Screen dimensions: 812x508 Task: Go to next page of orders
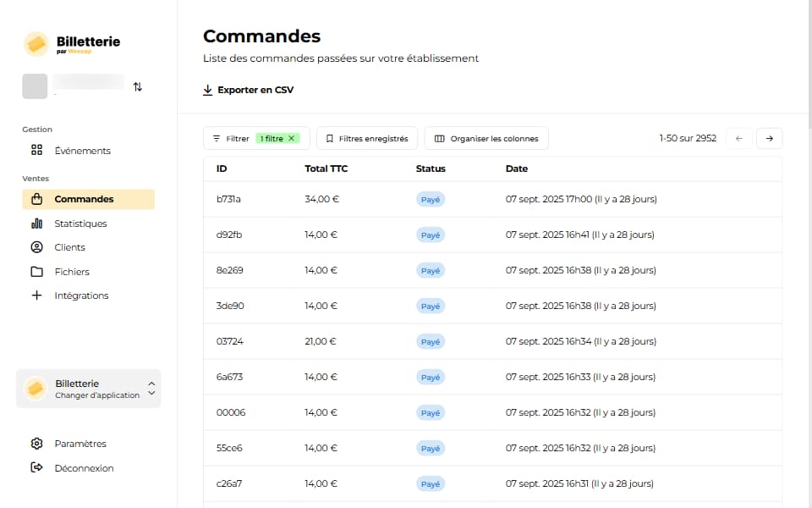(x=769, y=138)
